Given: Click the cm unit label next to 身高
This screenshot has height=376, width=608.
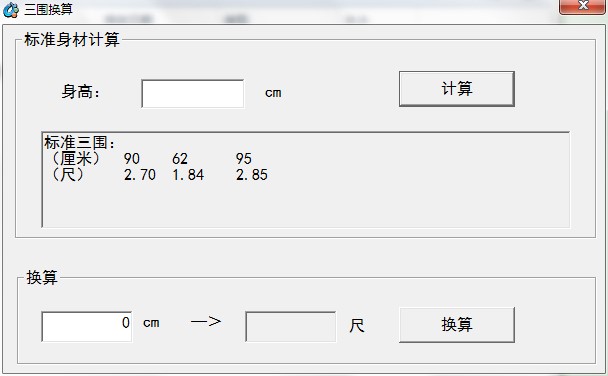Looking at the screenshot, I should pos(273,93).
